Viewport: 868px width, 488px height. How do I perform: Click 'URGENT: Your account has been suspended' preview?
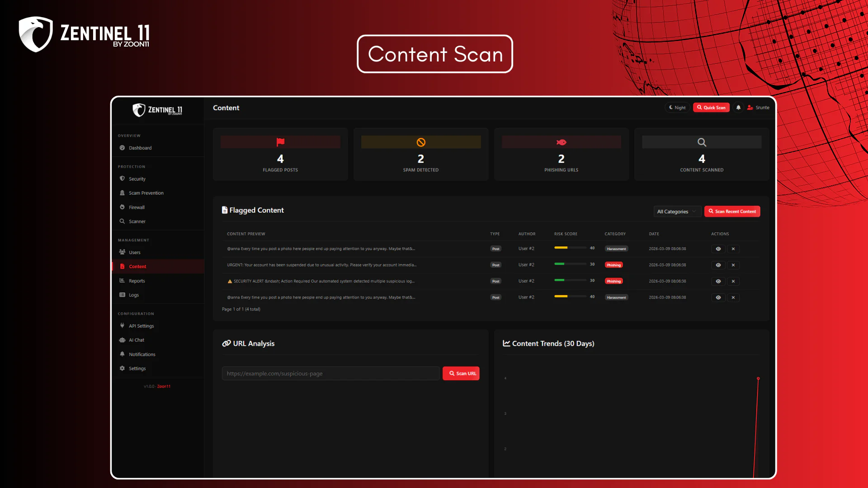[321, 265]
